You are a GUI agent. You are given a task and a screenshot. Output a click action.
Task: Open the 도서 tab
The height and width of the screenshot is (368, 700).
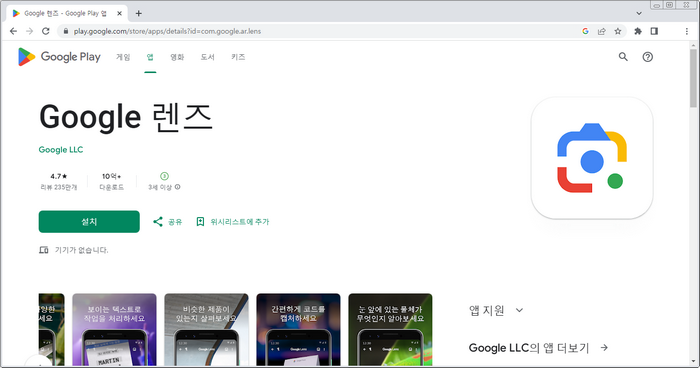(x=208, y=57)
